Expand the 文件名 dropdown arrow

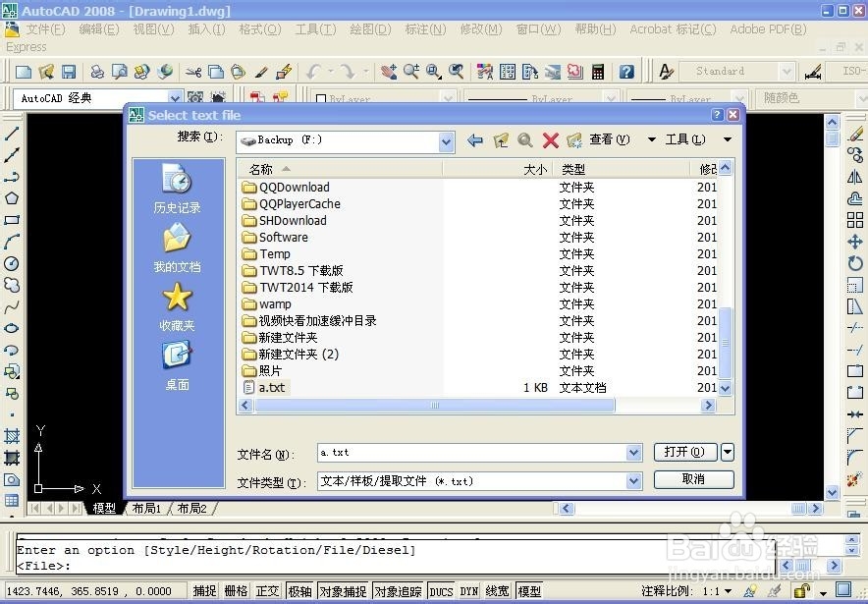[634, 453]
